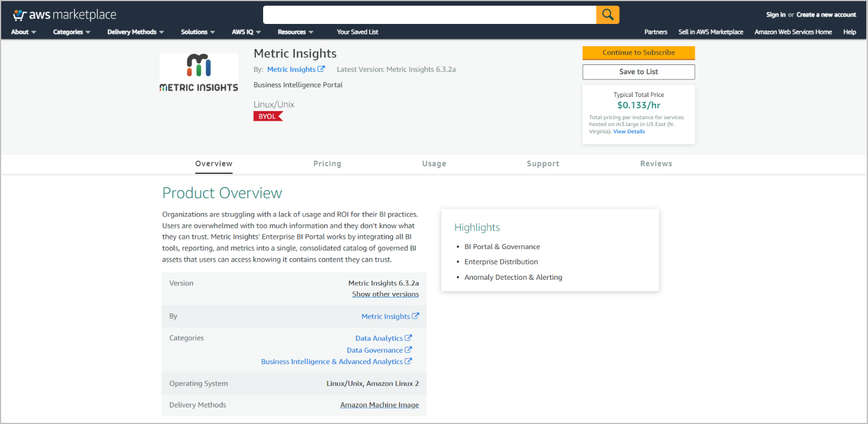This screenshot has width=868, height=424.
Task: Click the 'Latest Version: Metric Insights 6.3.2a' text
Action: pos(396,70)
